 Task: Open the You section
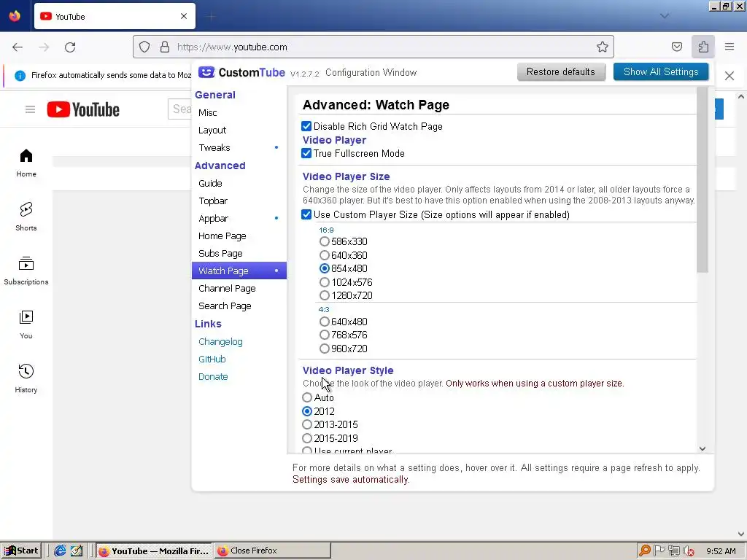(x=26, y=324)
